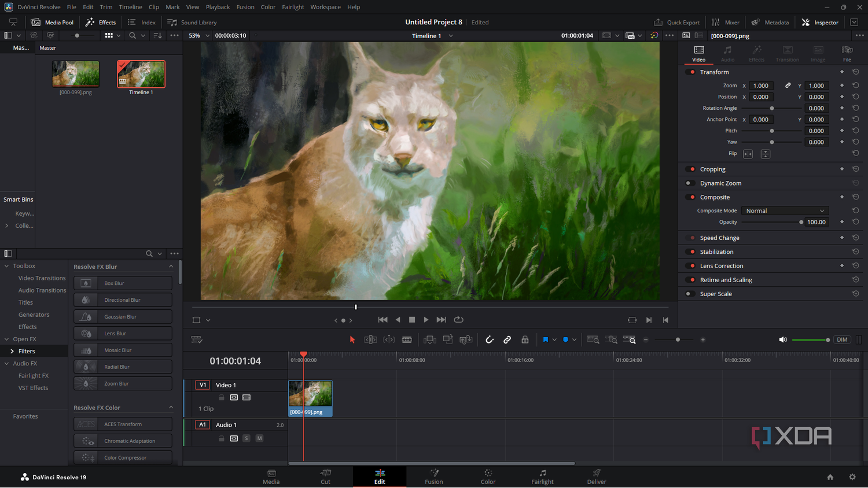Click the flip vertical icon
The height and width of the screenshot is (488, 868).
(766, 154)
